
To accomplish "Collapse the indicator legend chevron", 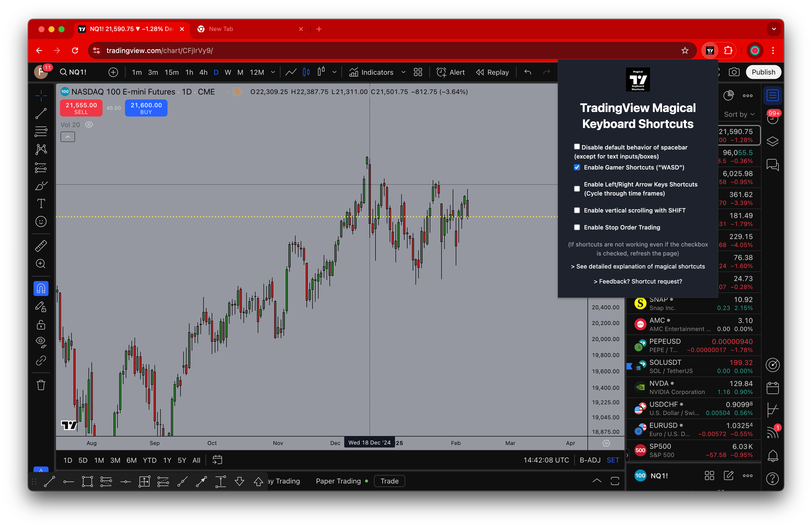I will 67,137.
